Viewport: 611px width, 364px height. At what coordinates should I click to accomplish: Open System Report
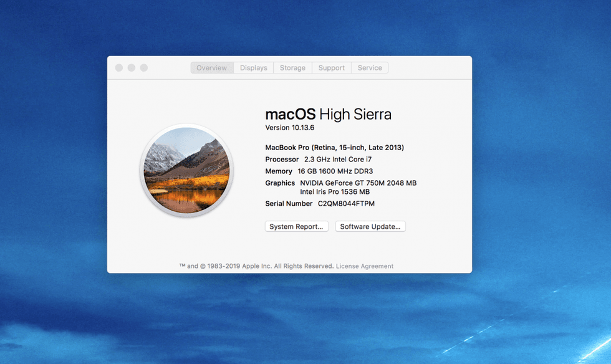297,226
